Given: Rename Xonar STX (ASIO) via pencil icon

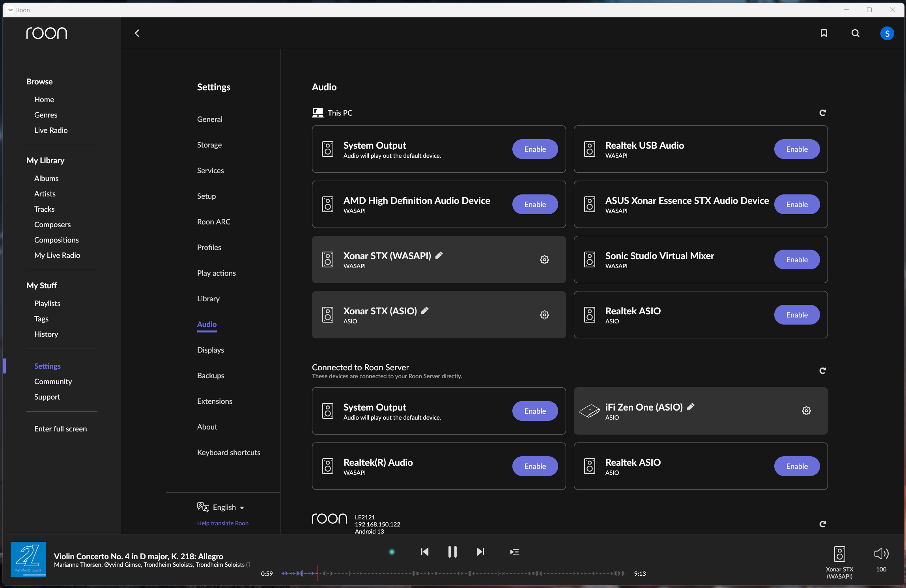Looking at the screenshot, I should coord(424,310).
